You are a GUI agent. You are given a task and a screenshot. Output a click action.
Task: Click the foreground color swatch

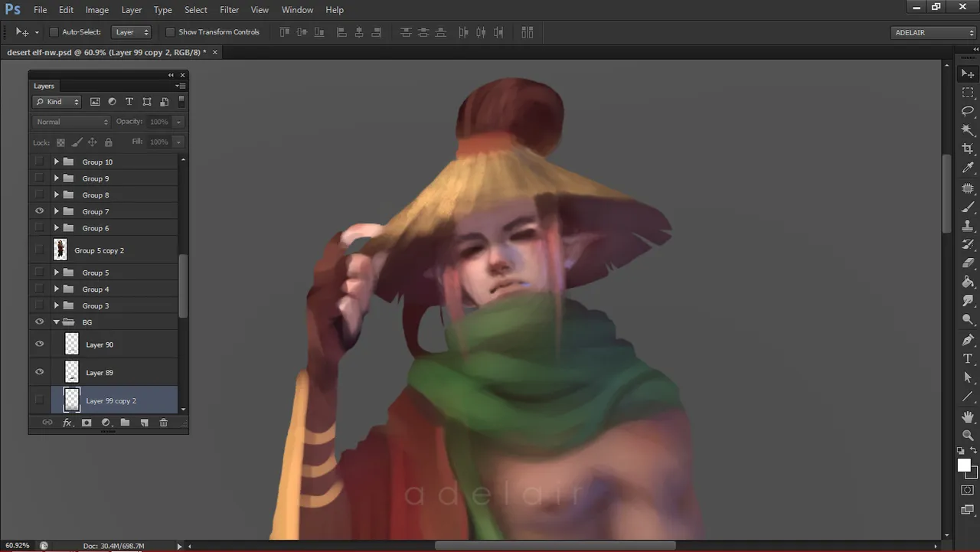(964, 465)
